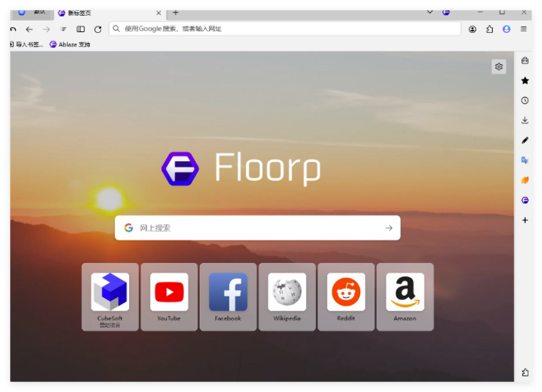Switch to the first pinned tab
The width and height of the screenshot is (542, 392).
click(x=32, y=13)
